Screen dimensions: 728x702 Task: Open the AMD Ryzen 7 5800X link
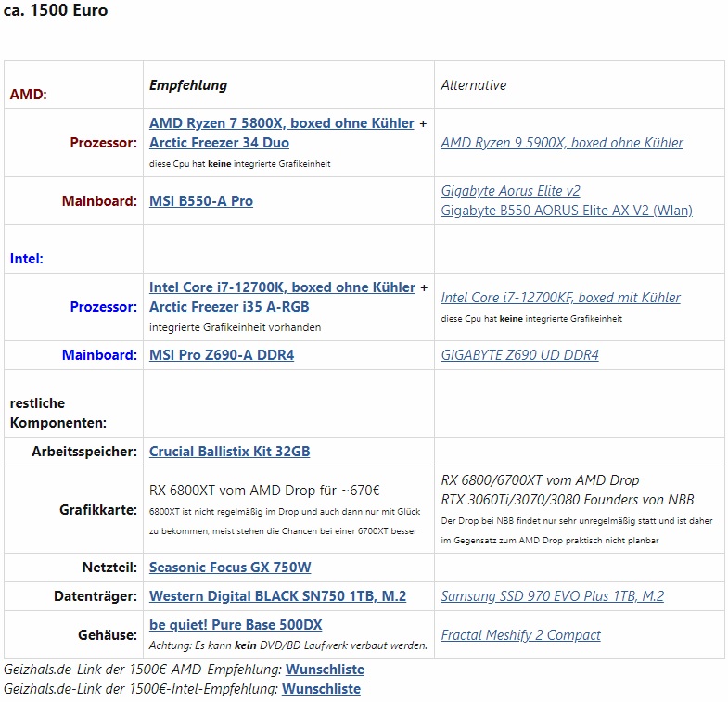pyautogui.click(x=281, y=123)
